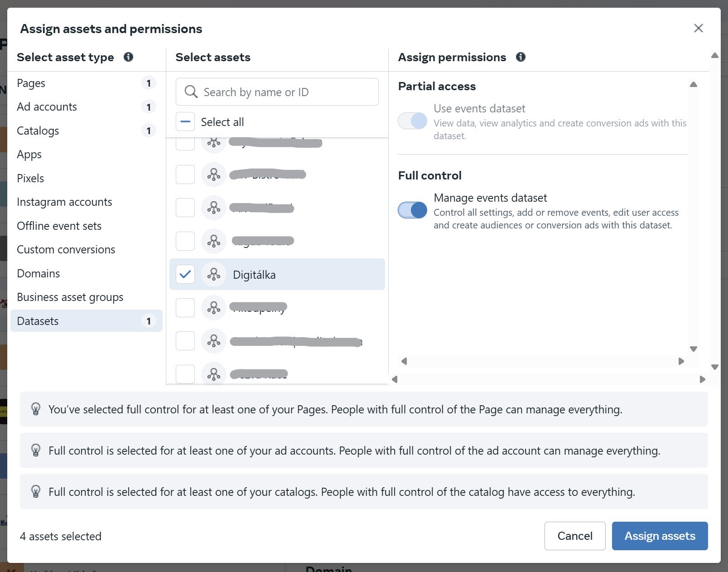Click the info icon beside Select asset type
Screen dimensions: 728x572
click(128, 57)
